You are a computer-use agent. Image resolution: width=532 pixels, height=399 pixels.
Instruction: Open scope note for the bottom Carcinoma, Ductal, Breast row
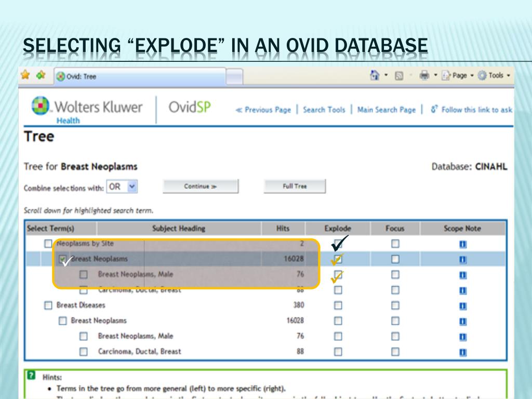(x=463, y=353)
